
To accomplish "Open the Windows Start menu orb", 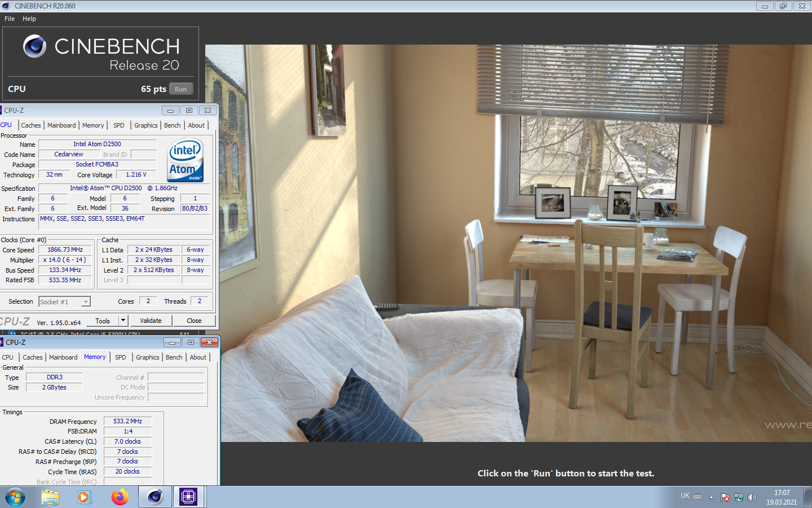I will [15, 497].
